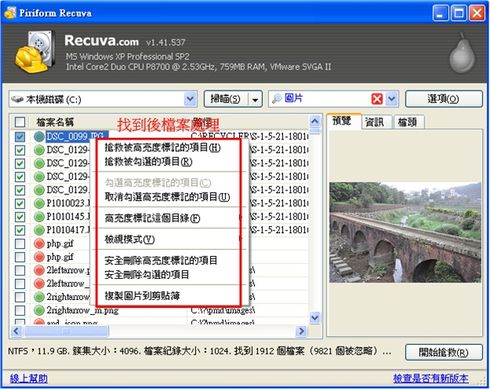Image resolution: width=490 pixels, height=389 pixels.
Task: Toggle the select-all checkbox in header
Action: click(x=20, y=122)
